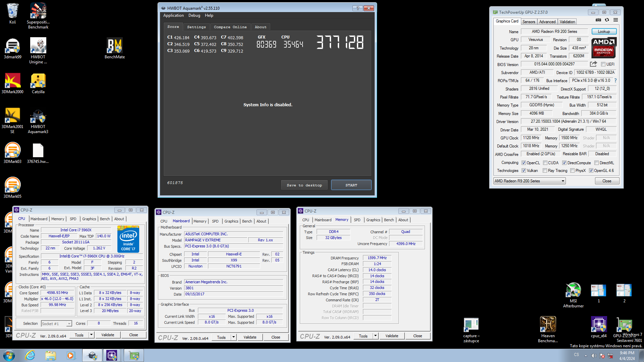The width and height of the screenshot is (644, 362).
Task: Toggle the CUDA checkbox in GPU-Z
Action: coord(545,163)
